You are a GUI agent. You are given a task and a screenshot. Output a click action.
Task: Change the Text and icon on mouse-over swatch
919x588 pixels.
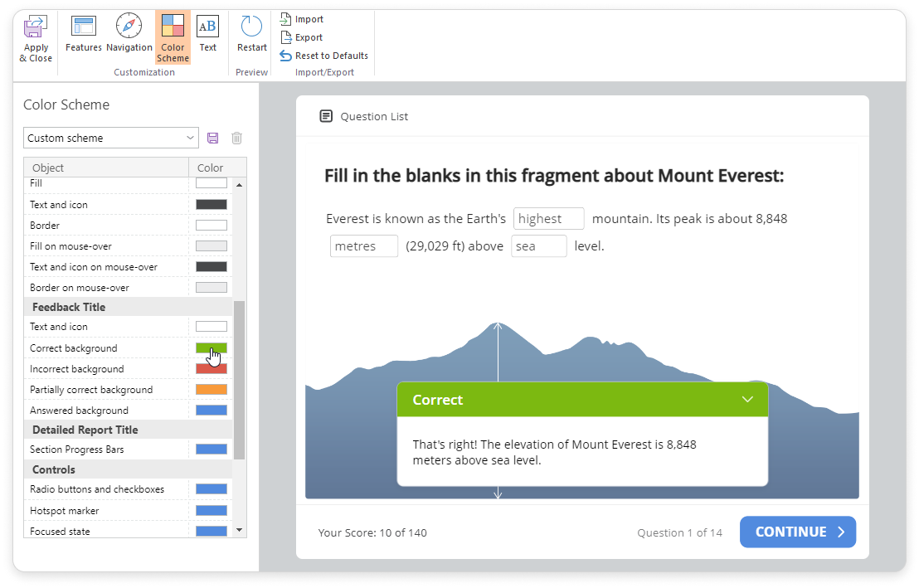[x=211, y=267]
